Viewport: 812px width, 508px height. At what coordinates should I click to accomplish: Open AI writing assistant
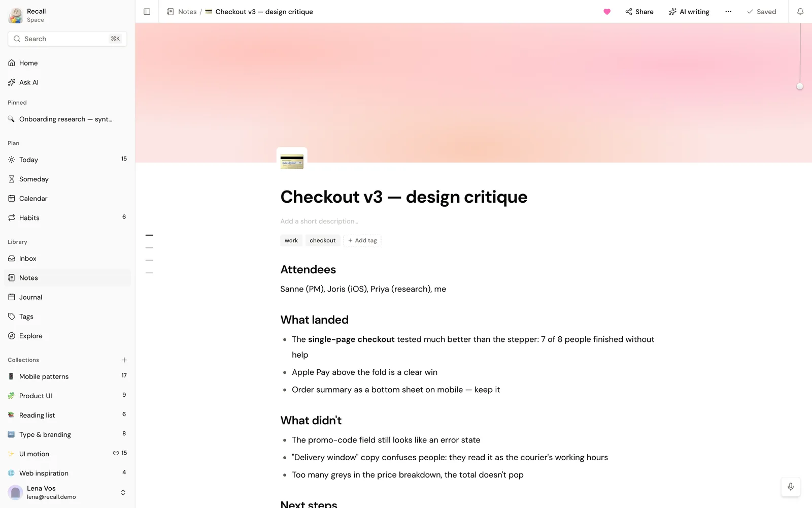pyautogui.click(x=689, y=12)
